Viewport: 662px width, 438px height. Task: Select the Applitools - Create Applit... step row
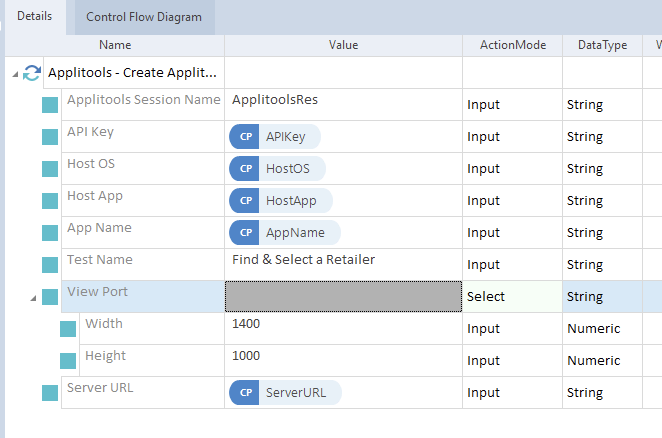tap(132, 73)
